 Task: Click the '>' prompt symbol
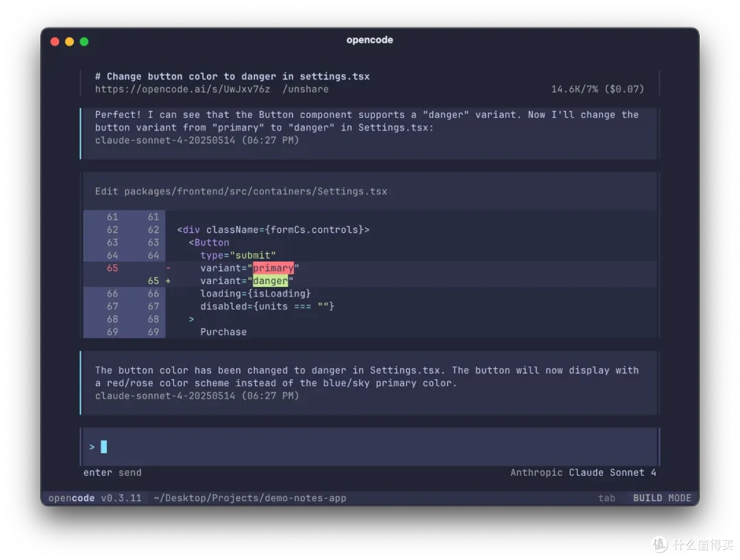point(92,447)
